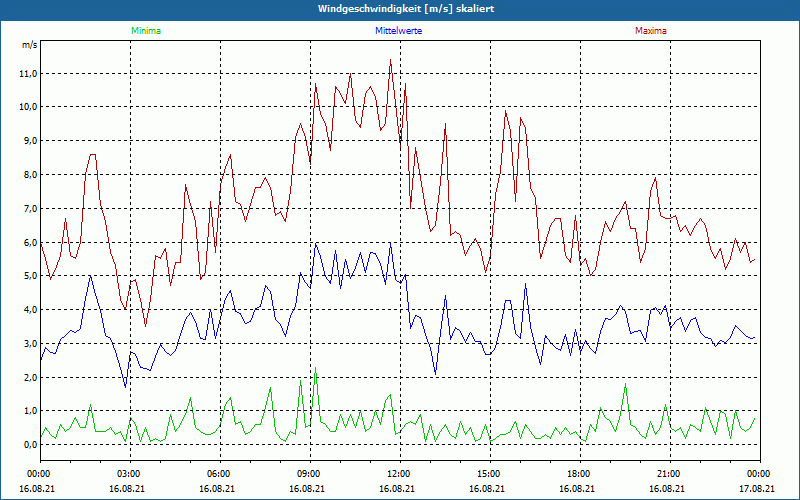Viewport: 800px width, 500px height.
Task: Click the blue Mittelwerte legend label
Action: click(398, 31)
